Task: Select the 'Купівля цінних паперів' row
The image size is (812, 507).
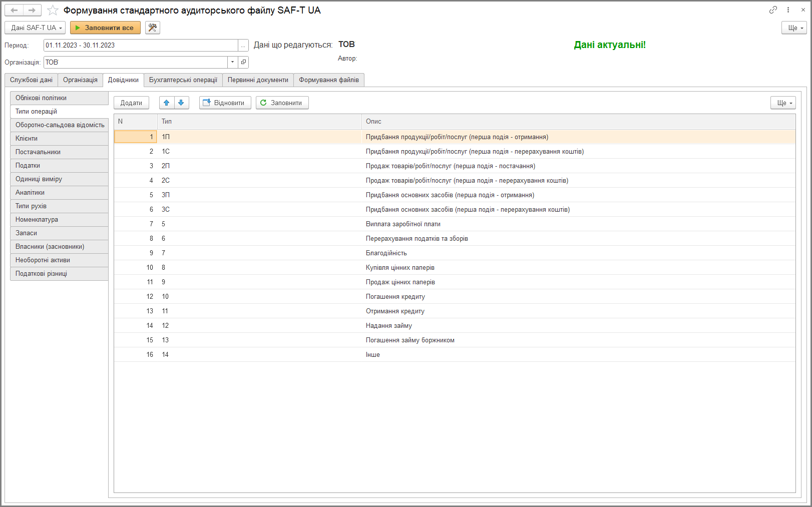Action: click(455, 268)
